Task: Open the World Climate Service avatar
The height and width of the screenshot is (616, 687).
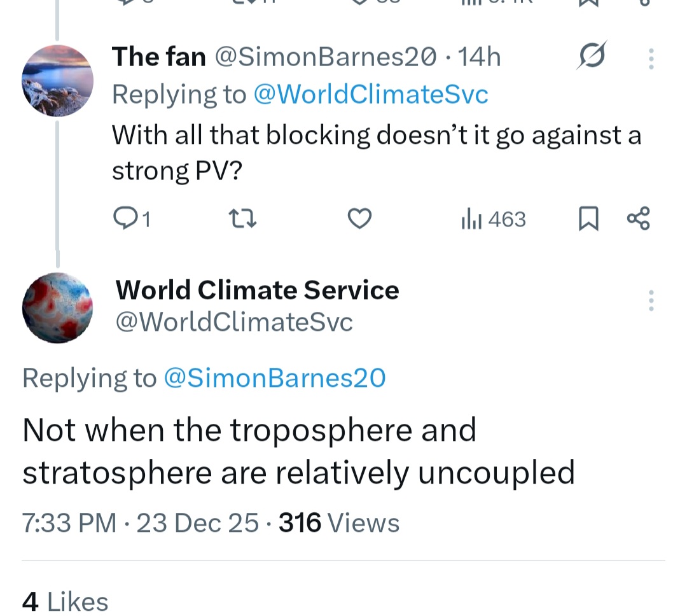Action: pos(57,308)
